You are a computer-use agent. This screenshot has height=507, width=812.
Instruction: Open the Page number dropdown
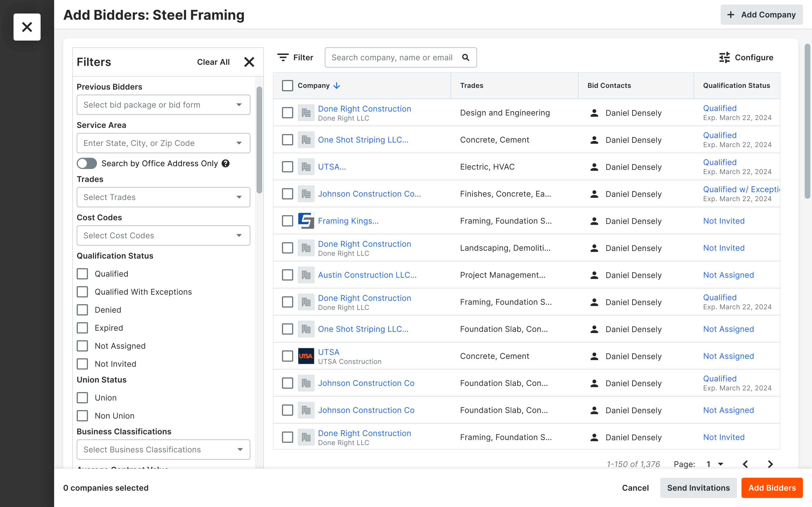point(715,464)
